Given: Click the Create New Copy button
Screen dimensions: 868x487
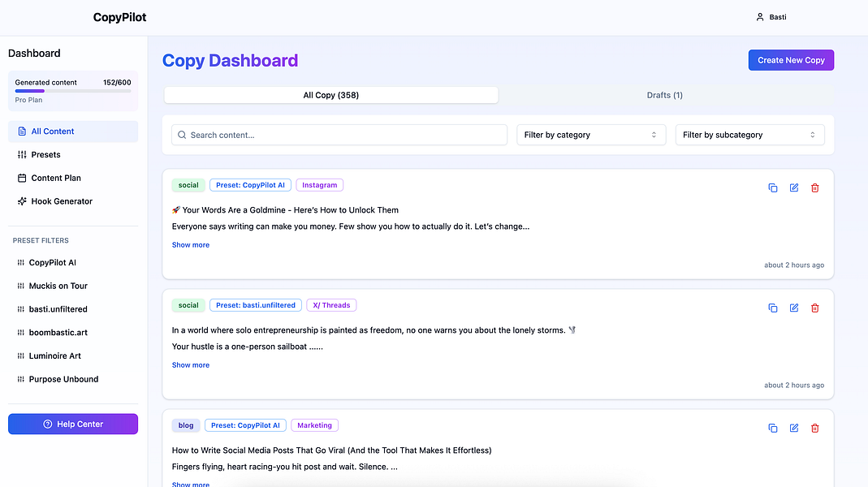Looking at the screenshot, I should pyautogui.click(x=790, y=59).
